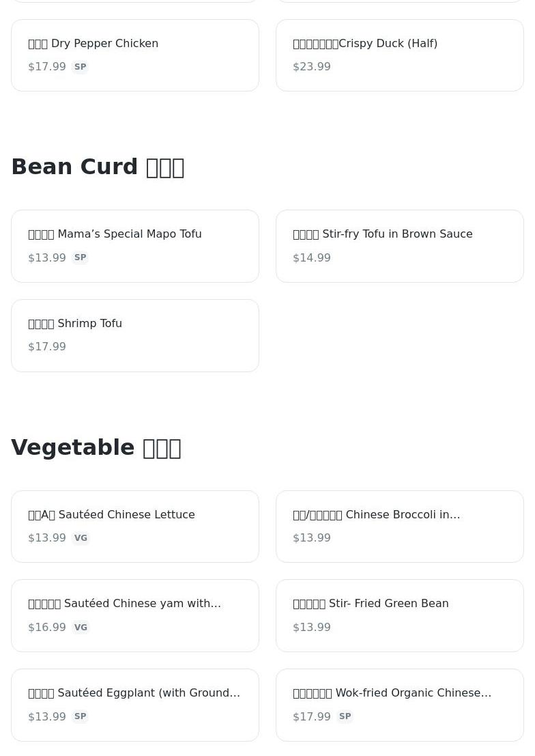Click SP badge on Mapo Tofu
The height and width of the screenshot is (756, 535).
pos(80,257)
